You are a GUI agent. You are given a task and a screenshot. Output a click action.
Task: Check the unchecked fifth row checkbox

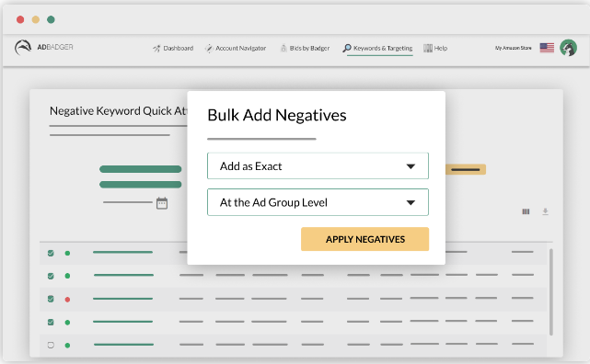point(51,346)
